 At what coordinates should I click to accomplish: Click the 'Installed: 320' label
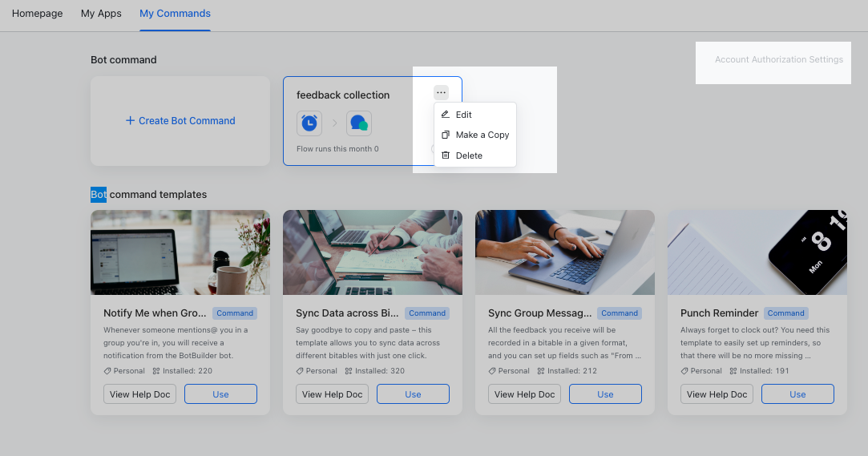pos(380,371)
